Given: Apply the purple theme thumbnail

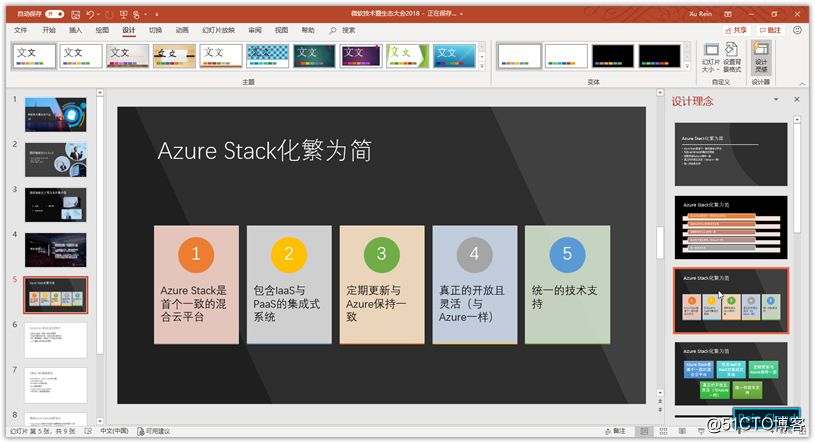Looking at the screenshot, I should (x=361, y=56).
